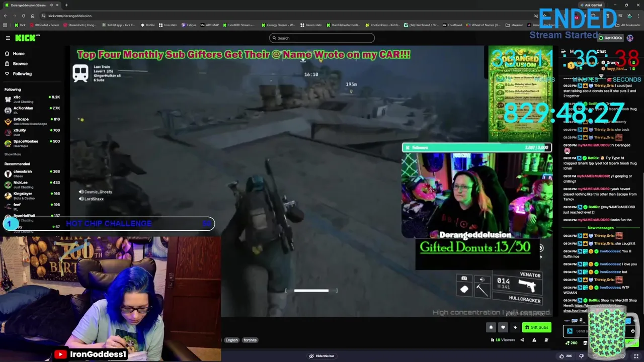The width and height of the screenshot is (644, 362).
Task: Click Hide this bar button
Action: click(x=321, y=356)
